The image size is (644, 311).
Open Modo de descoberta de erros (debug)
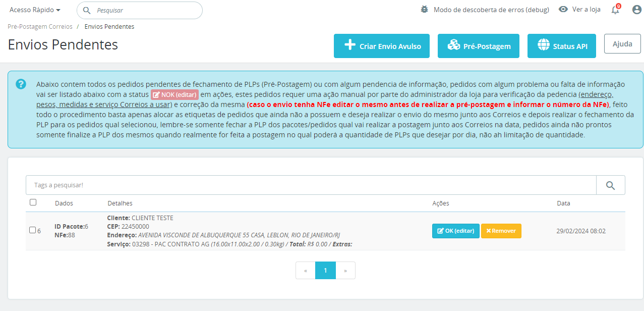point(491,10)
